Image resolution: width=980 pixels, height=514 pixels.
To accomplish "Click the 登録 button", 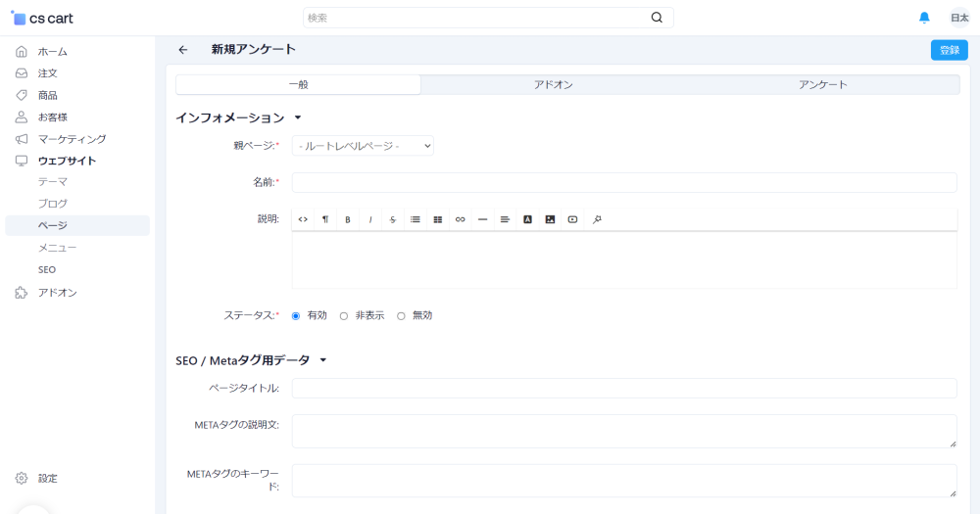I will [x=950, y=50].
